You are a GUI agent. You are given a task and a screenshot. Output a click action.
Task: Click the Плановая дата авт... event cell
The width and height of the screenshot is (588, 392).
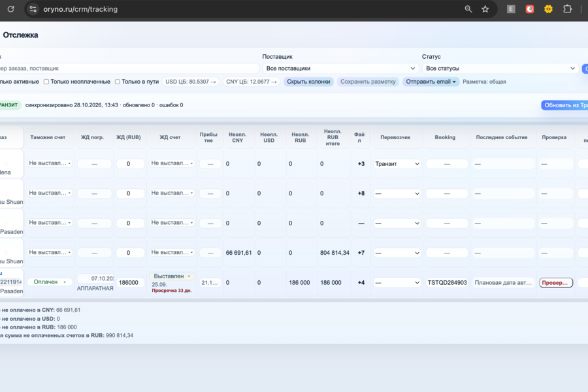click(x=503, y=282)
